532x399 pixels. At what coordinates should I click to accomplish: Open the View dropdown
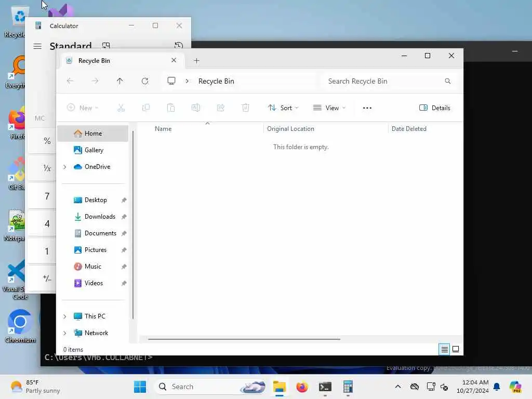click(329, 108)
